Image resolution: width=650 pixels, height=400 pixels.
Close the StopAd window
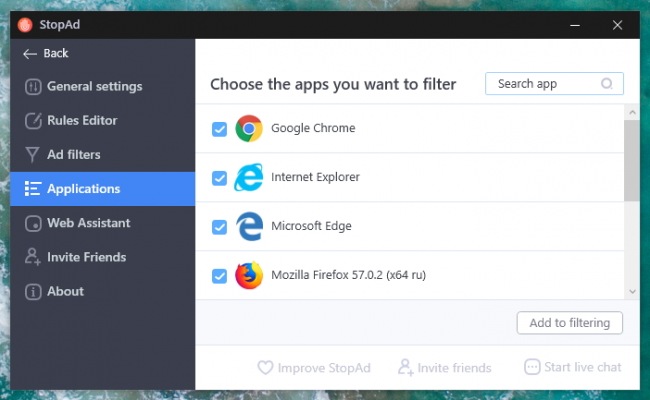pyautogui.click(x=618, y=25)
